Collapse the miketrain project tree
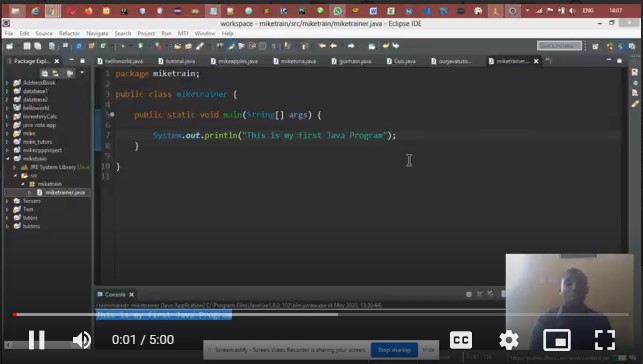 pyautogui.click(x=7, y=159)
